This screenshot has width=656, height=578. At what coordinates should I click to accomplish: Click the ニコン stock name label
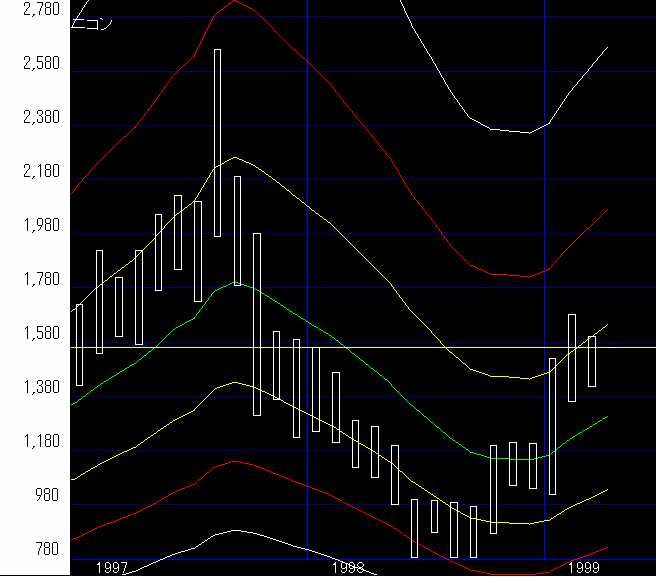click(92, 23)
